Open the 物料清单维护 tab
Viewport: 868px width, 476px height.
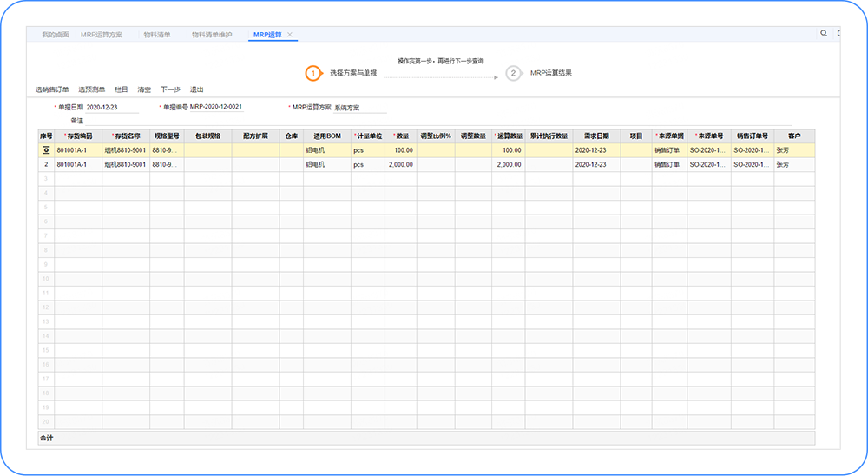[x=212, y=35]
